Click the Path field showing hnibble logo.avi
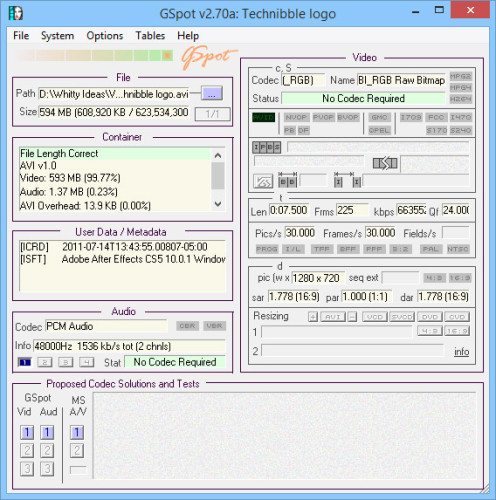The image size is (496, 500). coord(114,94)
